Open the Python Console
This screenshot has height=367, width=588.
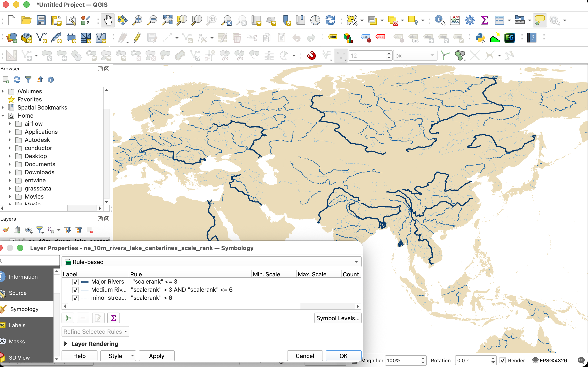pos(480,38)
